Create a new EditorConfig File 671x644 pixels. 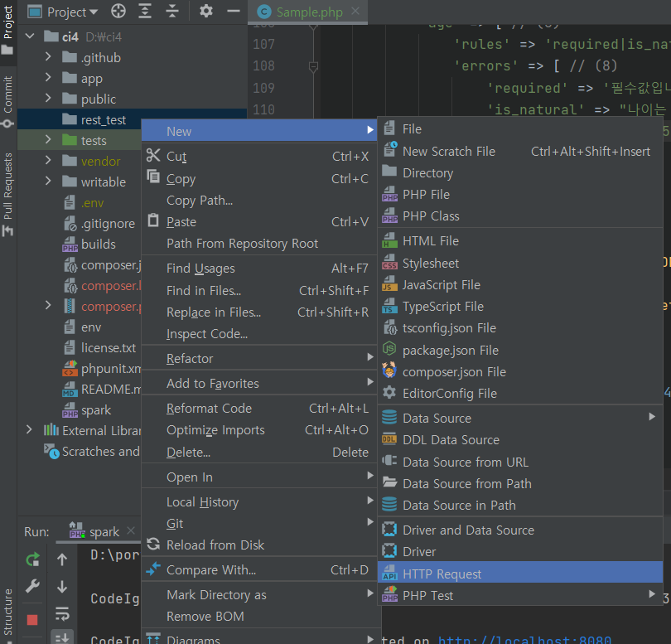tap(520, 393)
